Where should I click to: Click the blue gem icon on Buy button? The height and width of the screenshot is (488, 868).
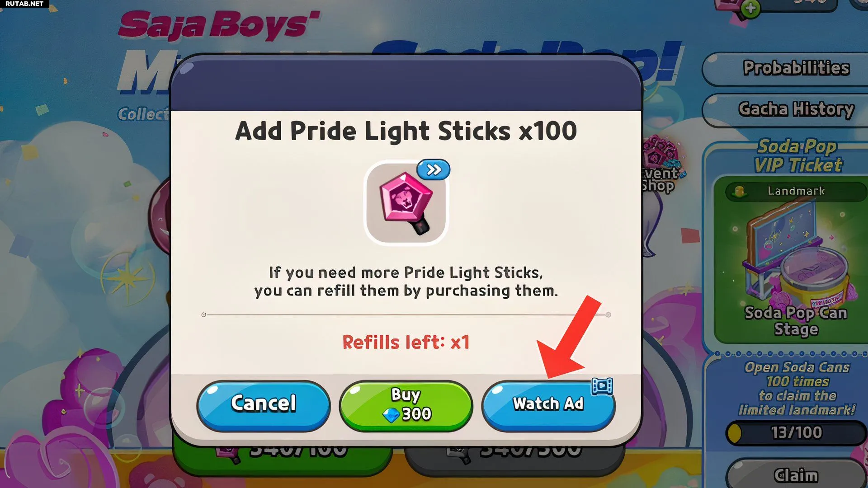[391, 414]
